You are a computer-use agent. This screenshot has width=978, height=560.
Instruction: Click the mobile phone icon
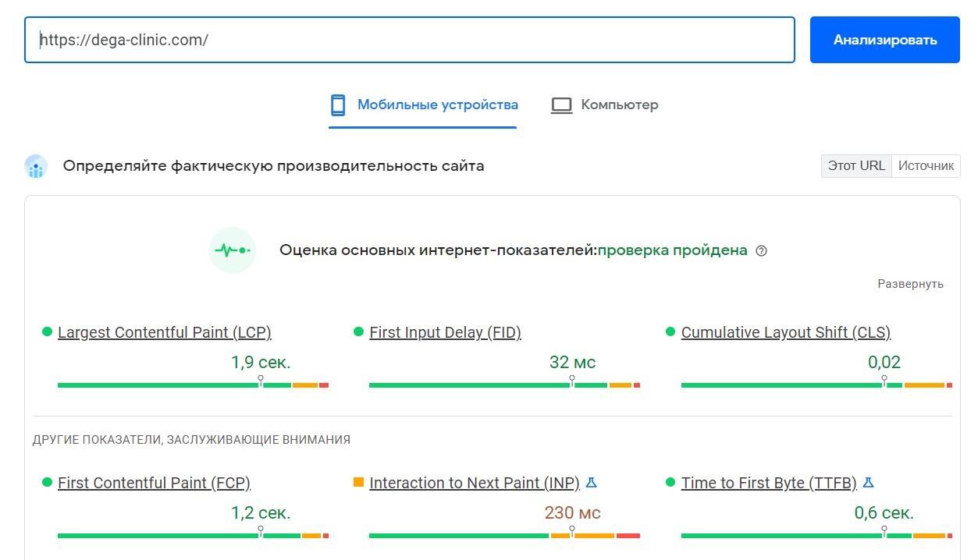(338, 105)
